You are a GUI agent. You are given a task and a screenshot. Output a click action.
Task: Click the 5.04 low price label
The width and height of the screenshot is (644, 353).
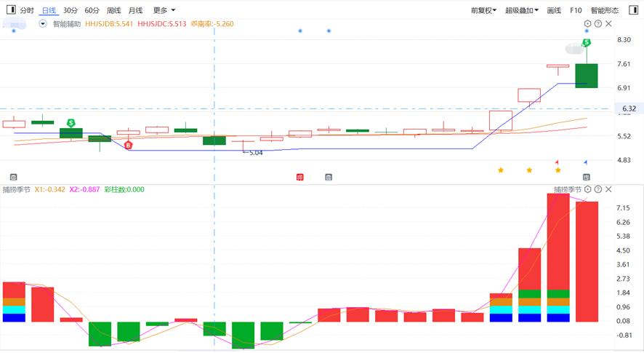(x=256, y=153)
